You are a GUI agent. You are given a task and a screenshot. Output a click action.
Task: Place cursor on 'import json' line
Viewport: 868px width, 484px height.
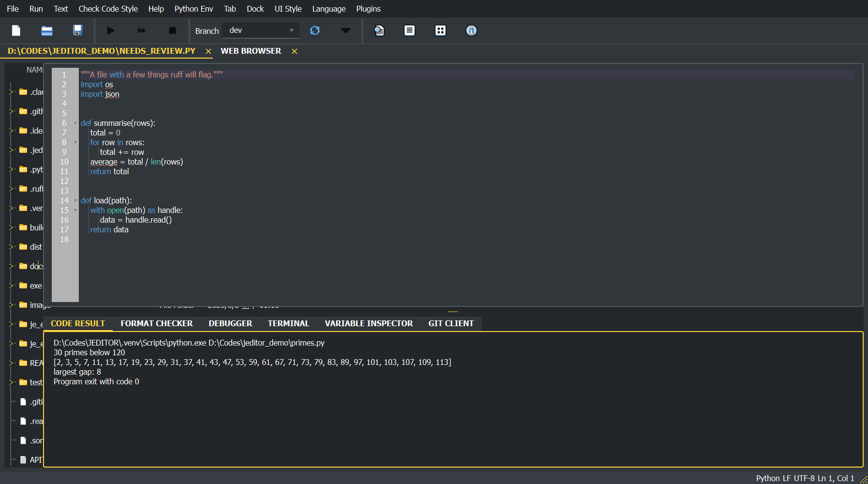100,94
